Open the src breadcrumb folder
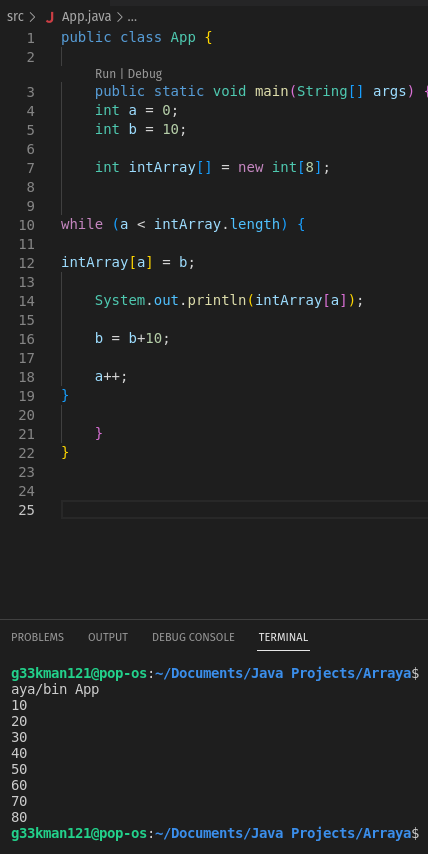428x854 pixels. click(x=15, y=16)
